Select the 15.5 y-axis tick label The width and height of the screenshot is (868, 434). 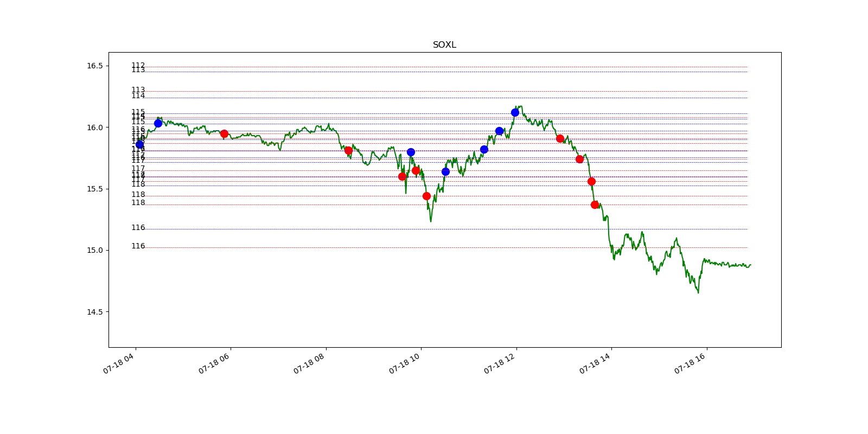[x=94, y=189]
